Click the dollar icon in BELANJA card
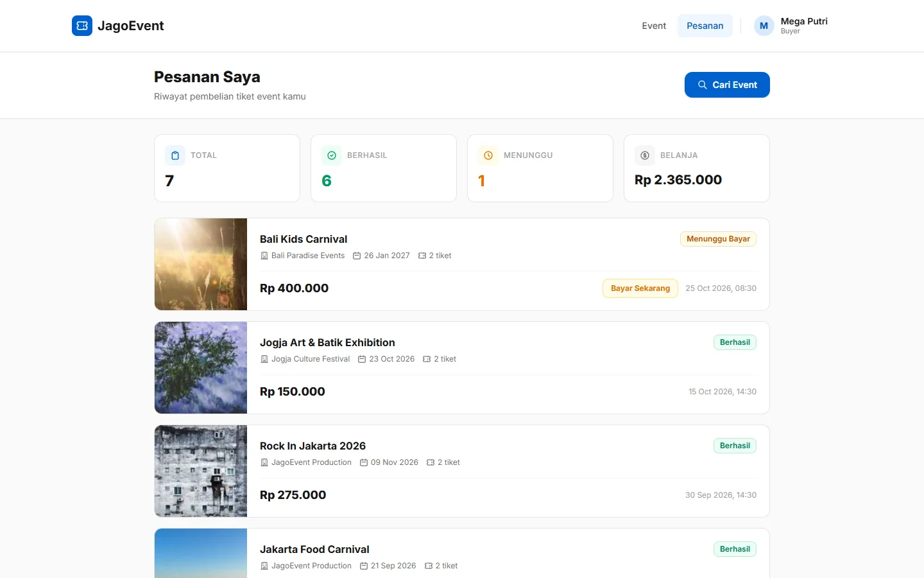The image size is (924, 578). pyautogui.click(x=645, y=155)
